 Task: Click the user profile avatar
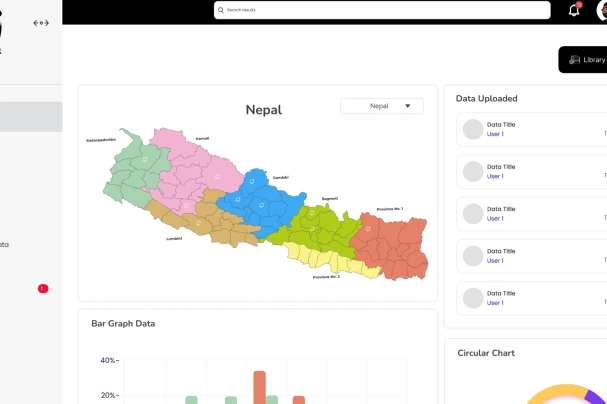pyautogui.click(x=601, y=10)
